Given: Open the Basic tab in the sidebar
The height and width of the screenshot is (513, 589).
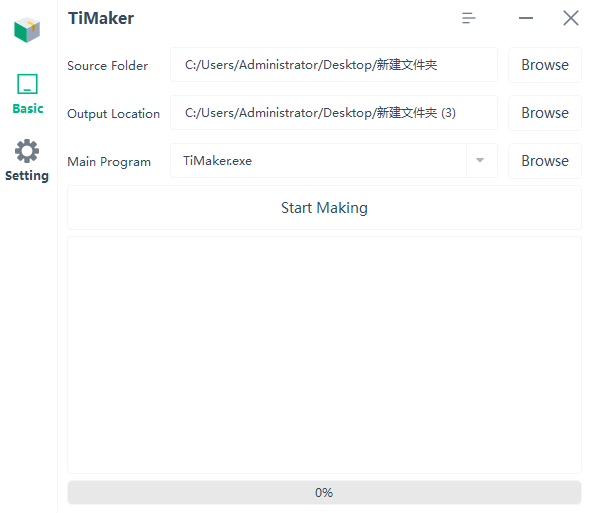Looking at the screenshot, I should coord(27,94).
